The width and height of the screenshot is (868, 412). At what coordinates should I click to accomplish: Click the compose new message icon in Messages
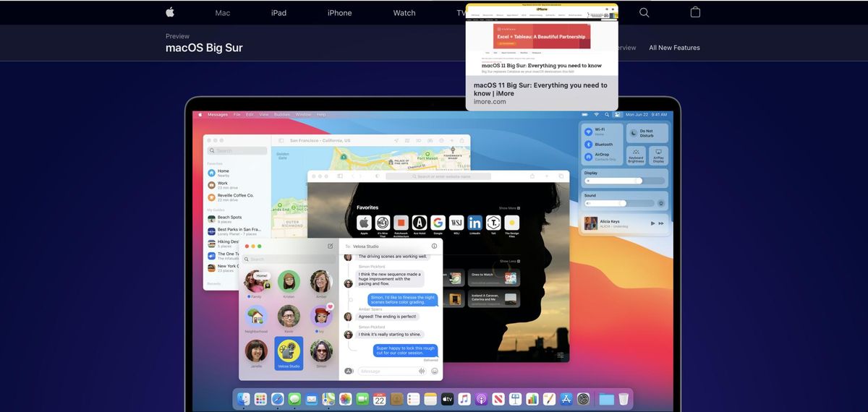click(331, 246)
